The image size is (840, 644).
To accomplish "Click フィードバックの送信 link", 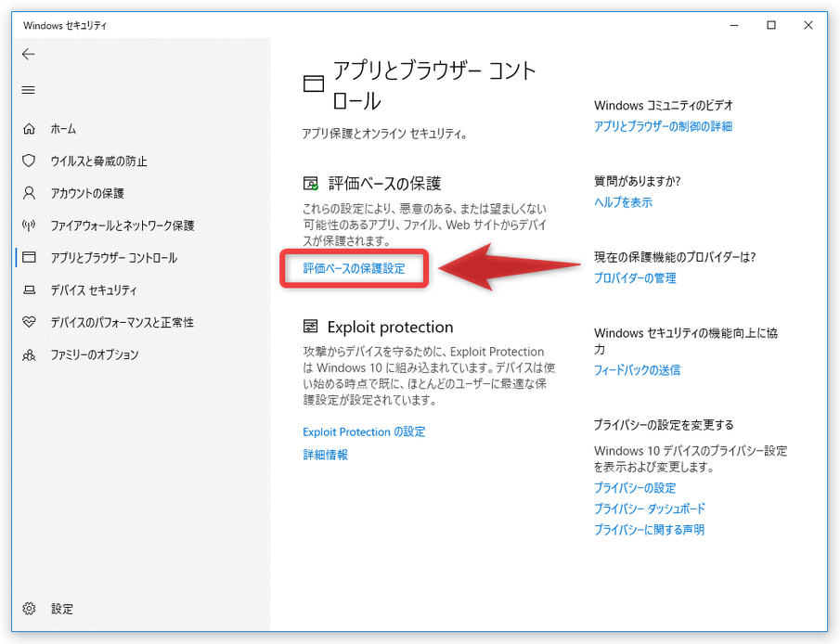I will (x=637, y=370).
